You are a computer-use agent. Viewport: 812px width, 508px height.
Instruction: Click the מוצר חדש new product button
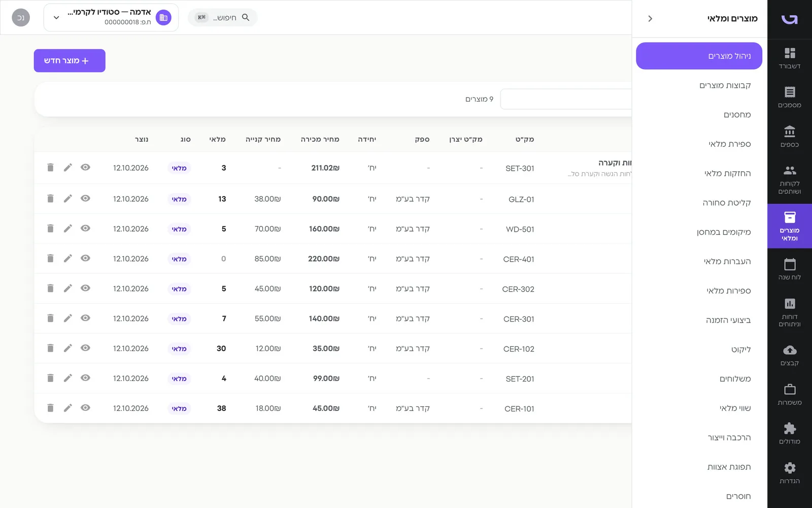[70, 60]
